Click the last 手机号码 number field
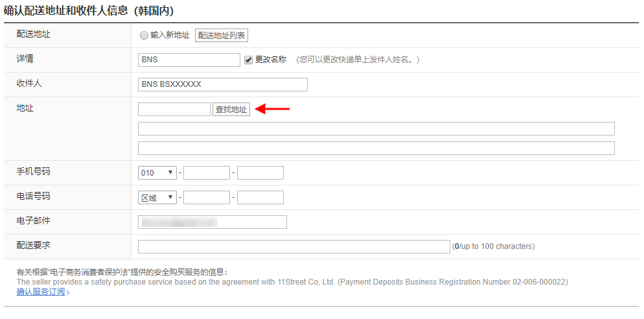Screen dimensions: 644x319 coord(260,172)
